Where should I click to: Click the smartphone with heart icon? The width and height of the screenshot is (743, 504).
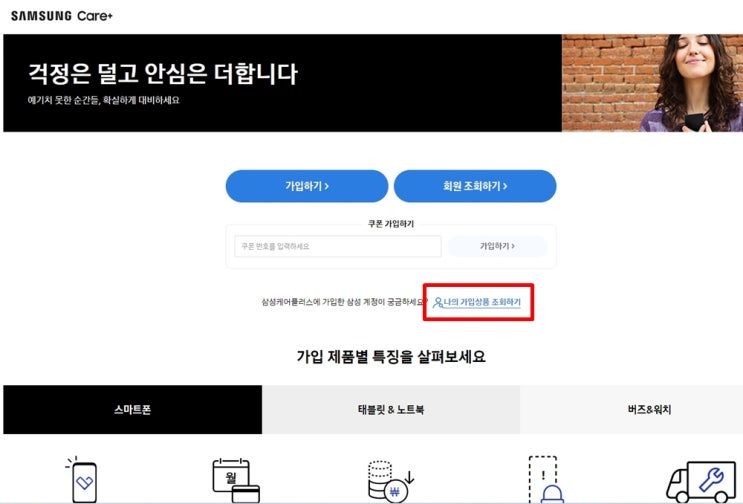point(82,479)
